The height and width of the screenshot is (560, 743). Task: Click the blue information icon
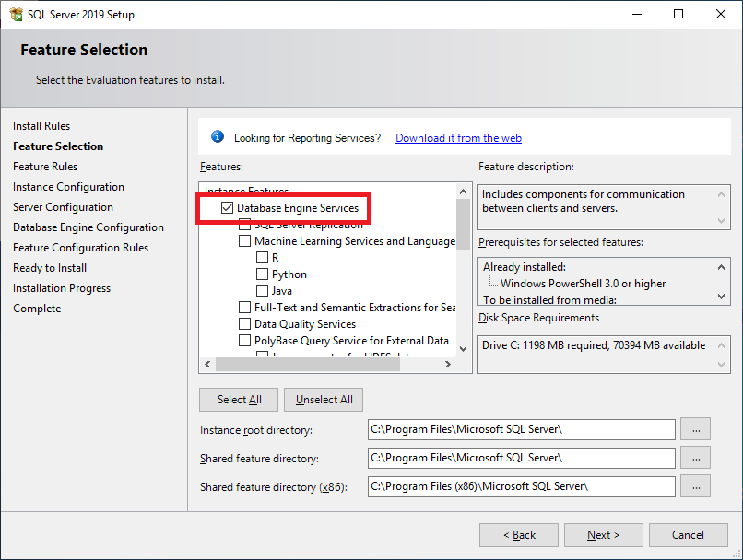[x=218, y=137]
